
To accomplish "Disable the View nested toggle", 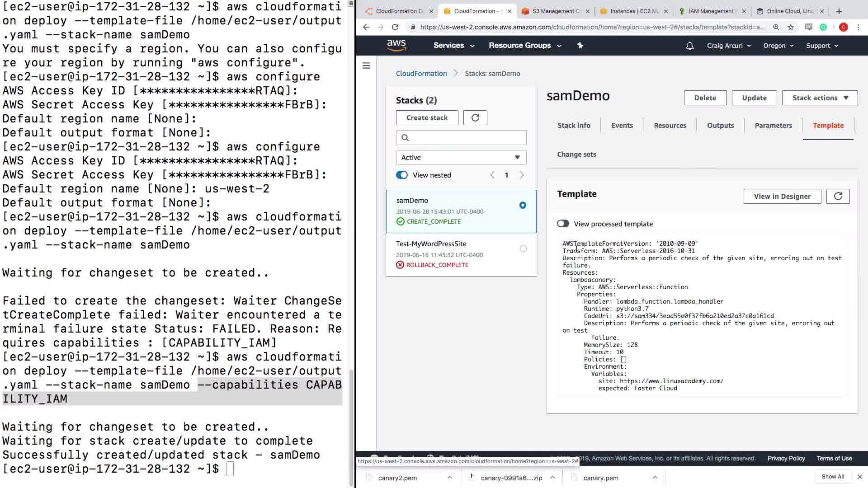I will [x=402, y=175].
